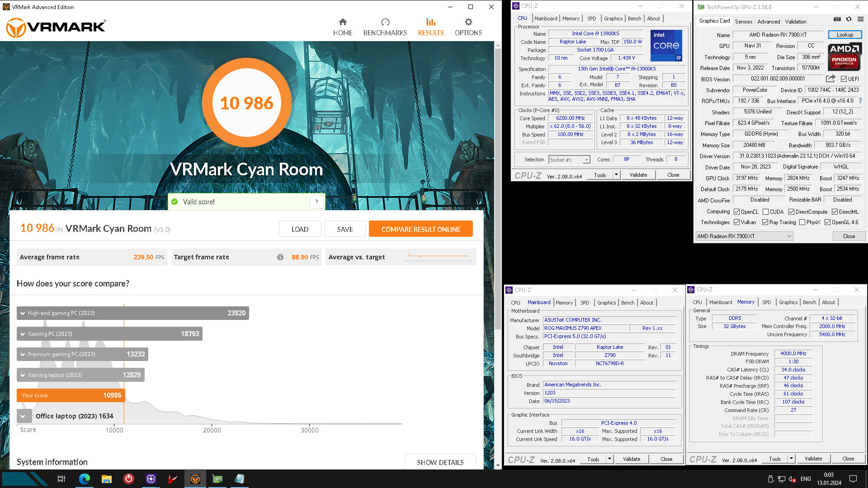Open the BENCHMARKS gauge icon

coord(385,22)
